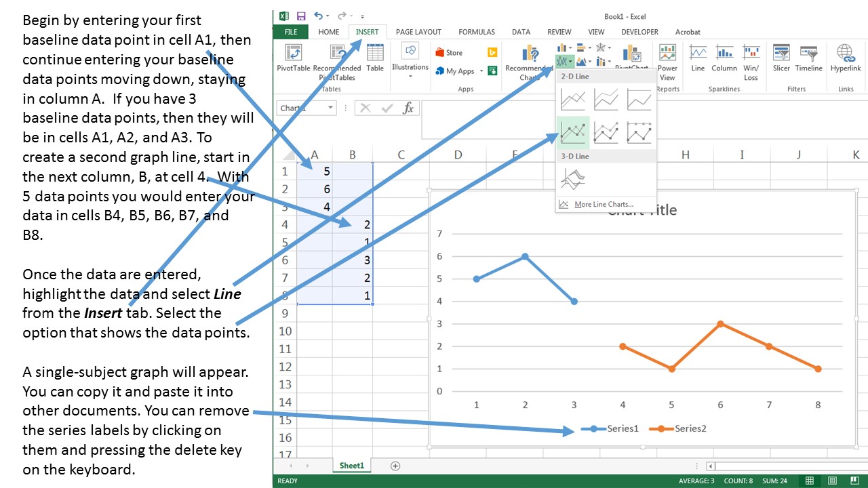Insert a Line sparkline
Viewport: 868px width, 488px height.
(x=698, y=58)
